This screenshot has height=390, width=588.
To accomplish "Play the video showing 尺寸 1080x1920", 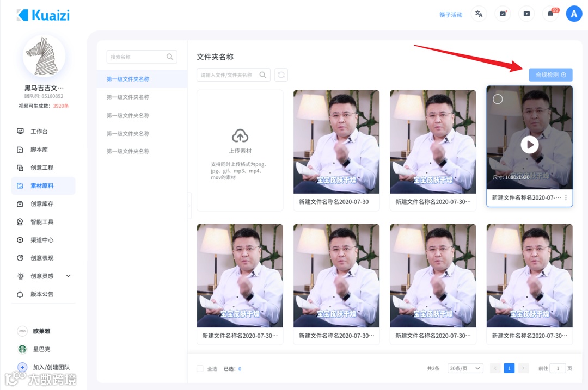I will (529, 145).
